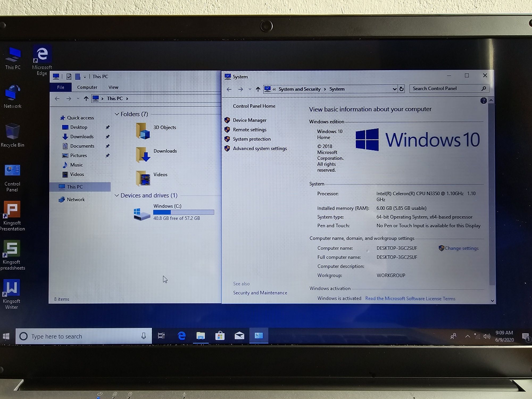Refresh the System control panel page

(x=402, y=89)
